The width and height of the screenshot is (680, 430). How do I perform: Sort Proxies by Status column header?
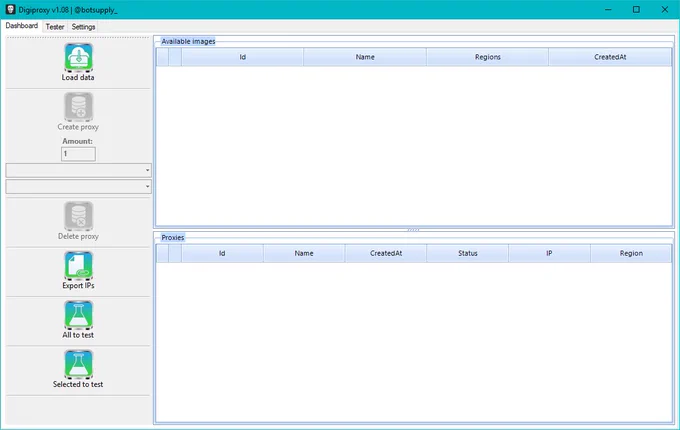pyautogui.click(x=468, y=253)
